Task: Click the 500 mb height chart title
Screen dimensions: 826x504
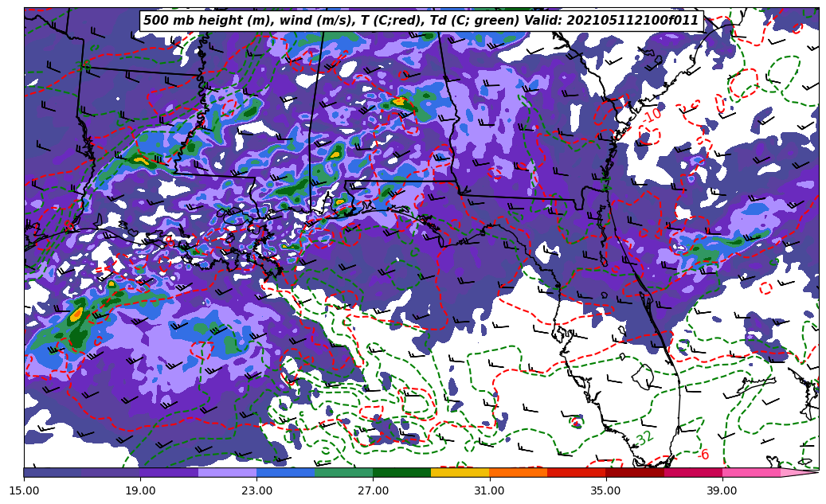Action: pos(421,21)
